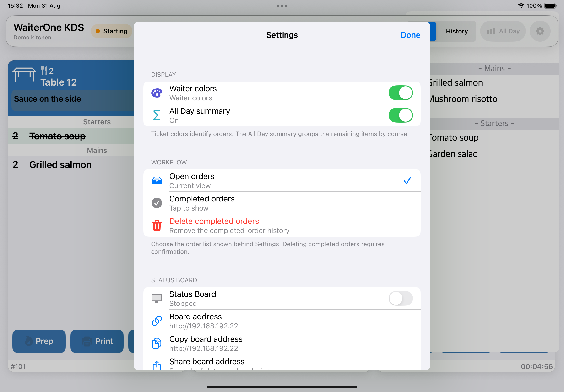Tap Copy board address row

coord(282,343)
